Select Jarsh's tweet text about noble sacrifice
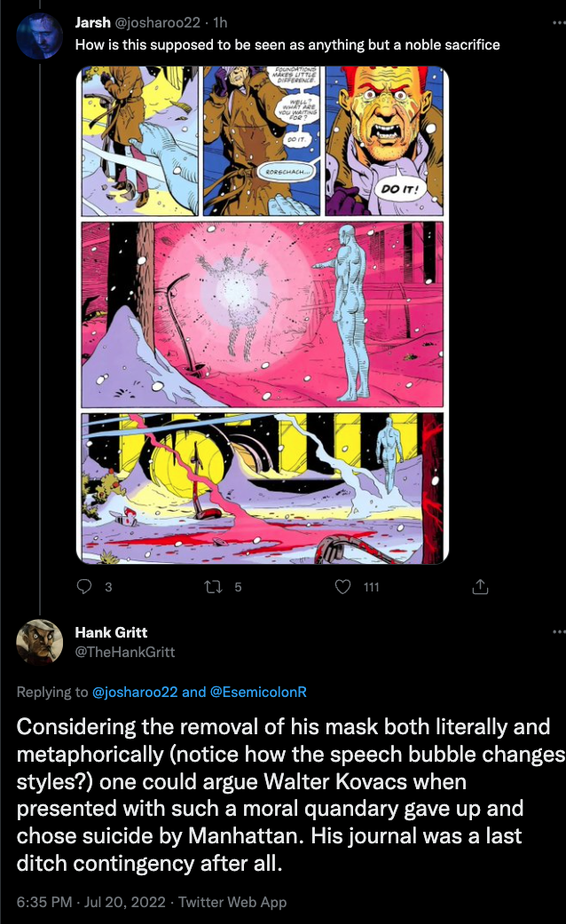 pyautogui.click(x=287, y=44)
